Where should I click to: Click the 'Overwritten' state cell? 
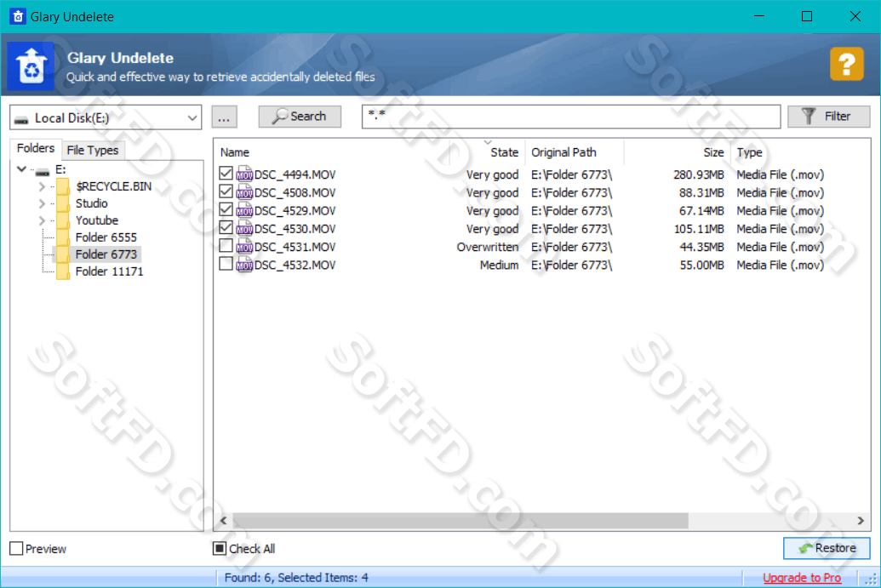click(x=487, y=247)
